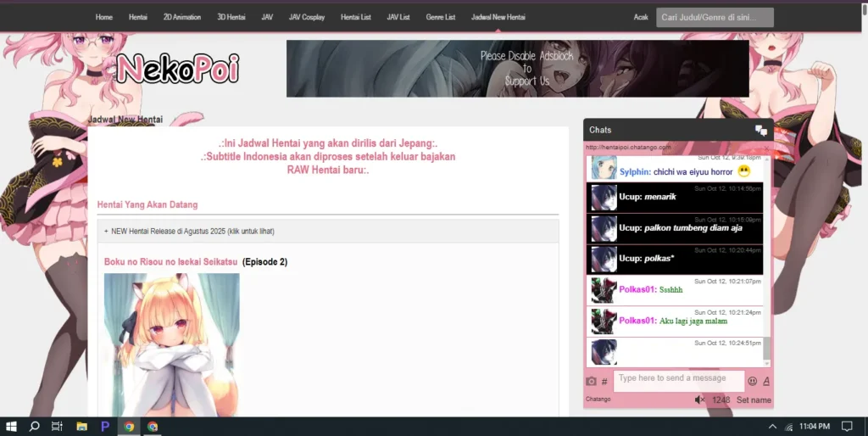Screen dimensions: 868x436
Task: Click the chat scrollbar down arrow
Action: point(766,363)
